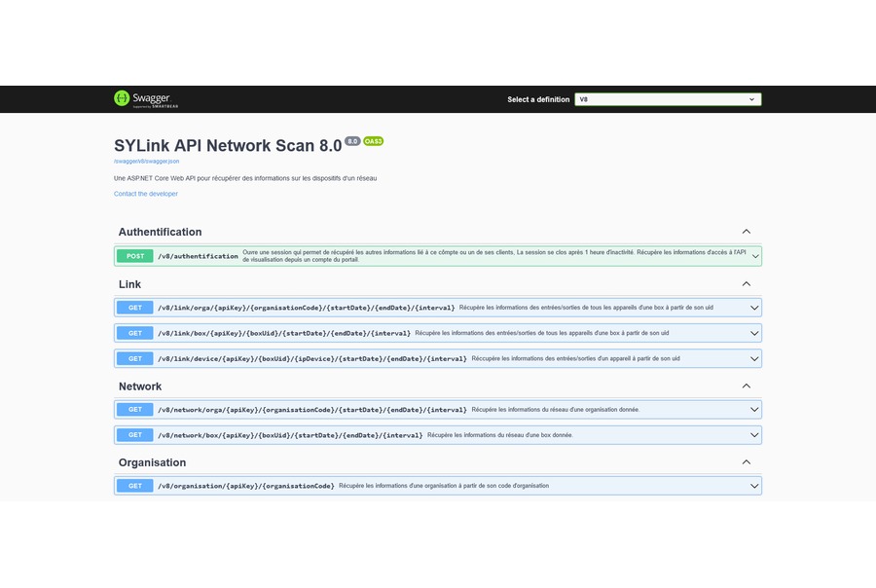Expand /v8/authentification endpoint arrow
This screenshot has width=876, height=588.
click(754, 257)
